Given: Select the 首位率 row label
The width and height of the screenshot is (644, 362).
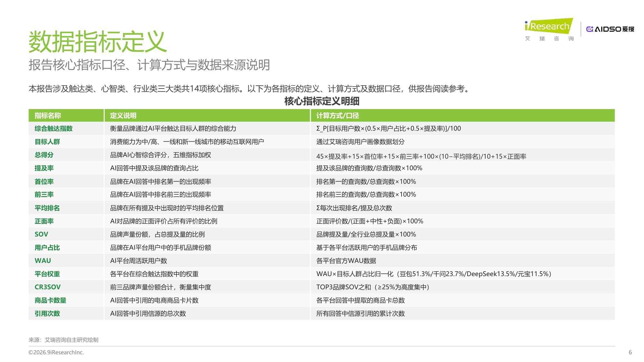Looking at the screenshot, I should click(x=44, y=181).
